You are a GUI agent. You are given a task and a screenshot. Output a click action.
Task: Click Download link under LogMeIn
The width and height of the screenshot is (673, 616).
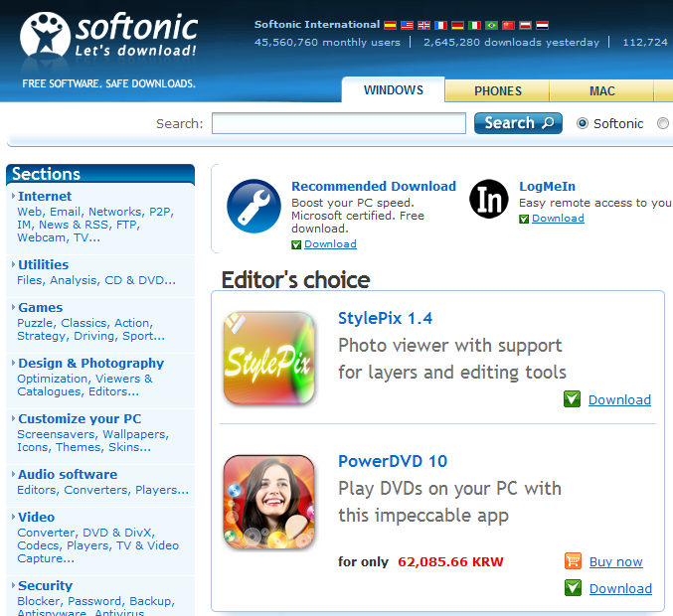tap(558, 219)
